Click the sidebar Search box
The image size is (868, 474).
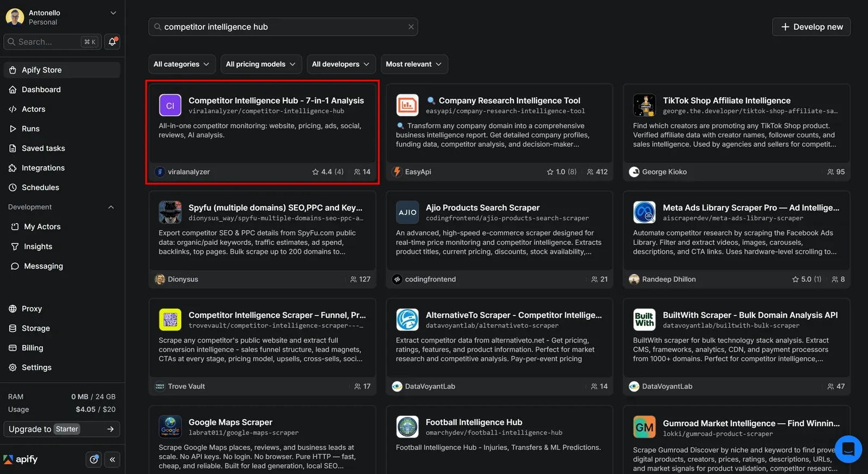[53, 42]
